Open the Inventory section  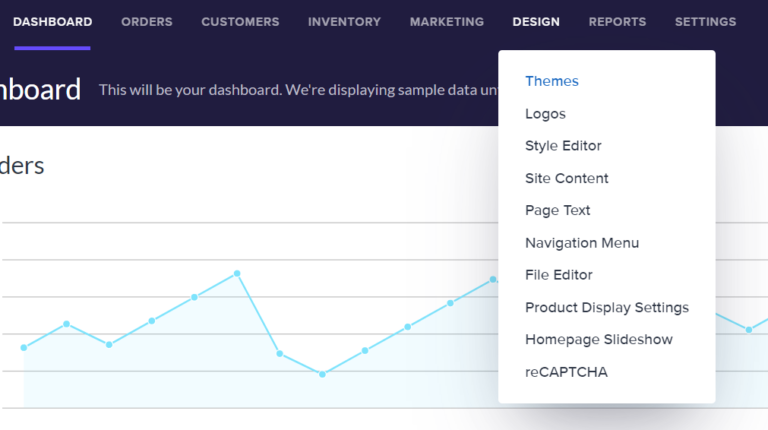[x=344, y=22]
